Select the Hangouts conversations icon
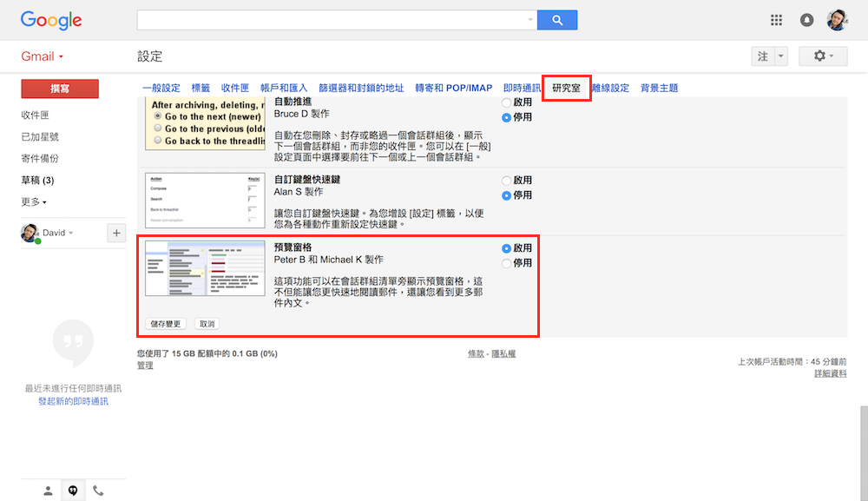This screenshot has width=868, height=501. tap(73, 491)
